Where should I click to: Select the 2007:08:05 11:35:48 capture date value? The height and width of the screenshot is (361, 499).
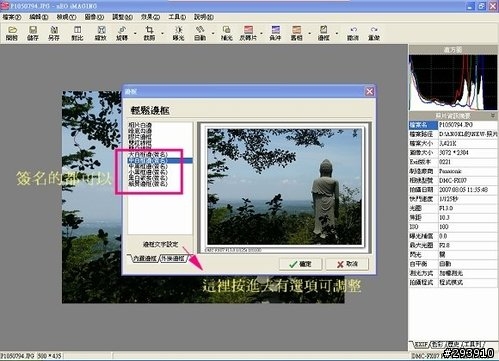pos(463,190)
